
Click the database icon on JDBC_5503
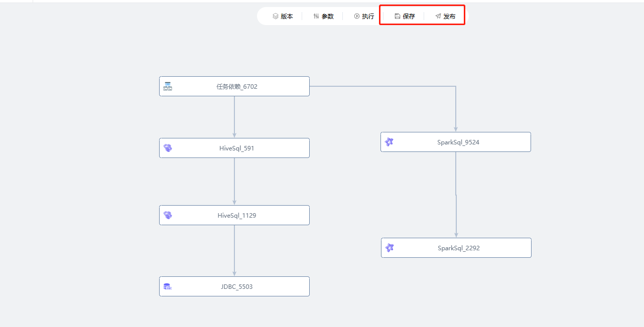coord(168,286)
